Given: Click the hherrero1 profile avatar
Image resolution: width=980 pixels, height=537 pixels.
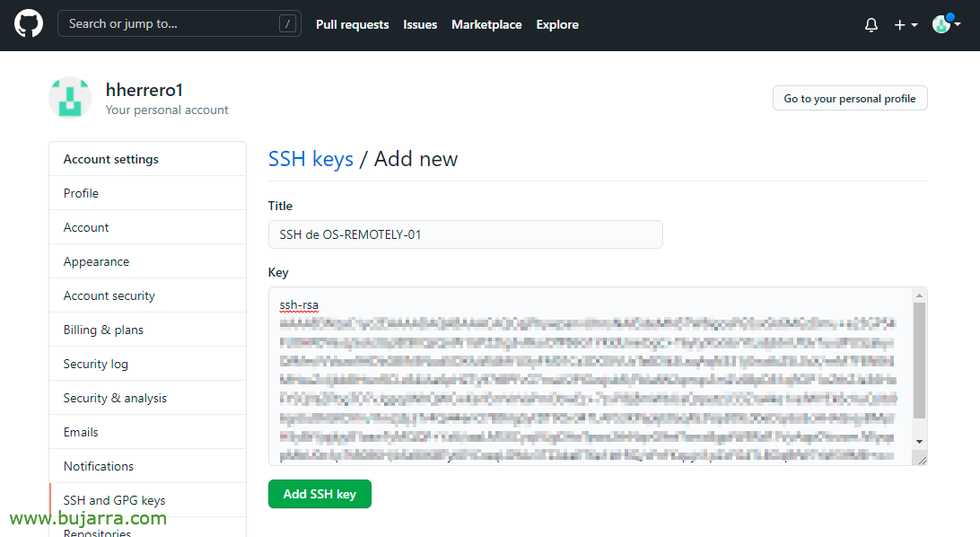Looking at the screenshot, I should 70,98.
